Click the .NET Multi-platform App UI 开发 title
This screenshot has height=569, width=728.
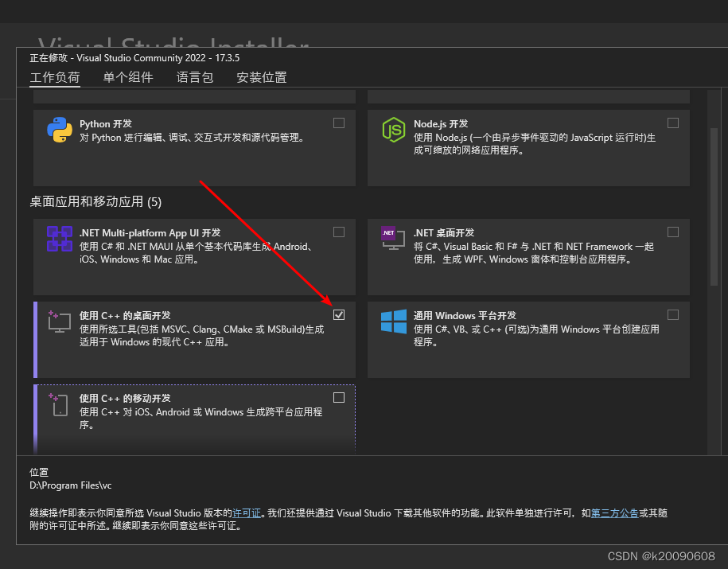[x=150, y=233]
